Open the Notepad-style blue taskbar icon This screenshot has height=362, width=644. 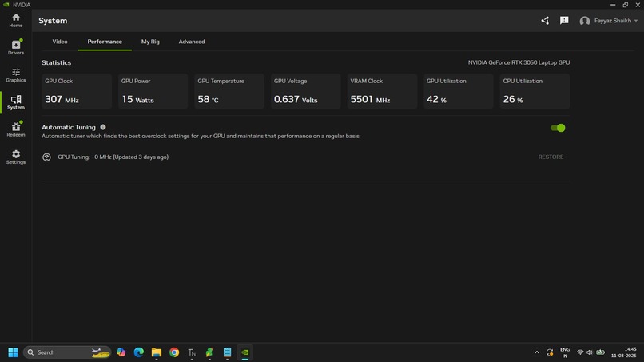click(227, 352)
